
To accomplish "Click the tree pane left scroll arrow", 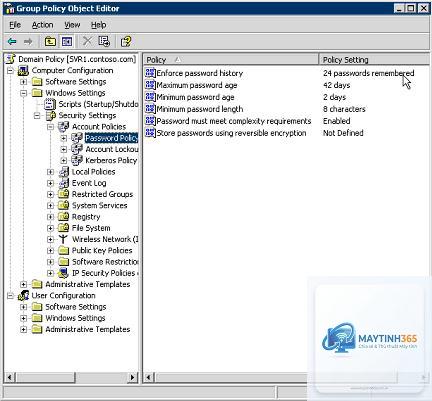I will 9,377.
